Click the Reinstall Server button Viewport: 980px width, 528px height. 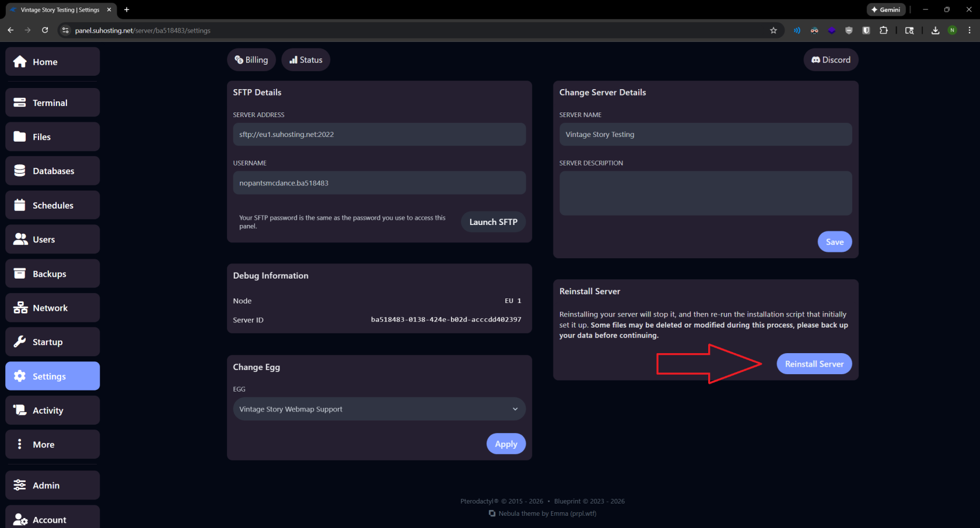tap(814, 364)
